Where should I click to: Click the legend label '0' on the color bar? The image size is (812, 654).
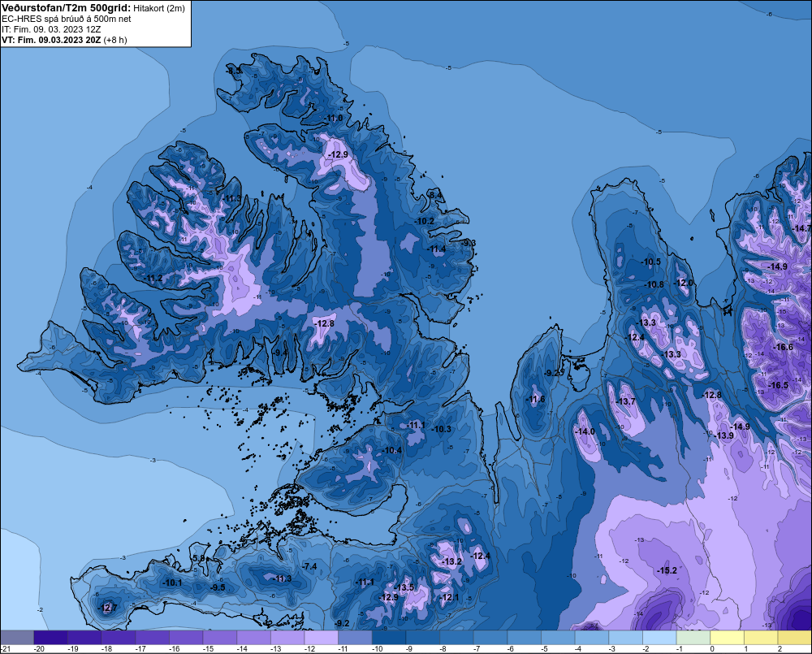click(x=712, y=649)
